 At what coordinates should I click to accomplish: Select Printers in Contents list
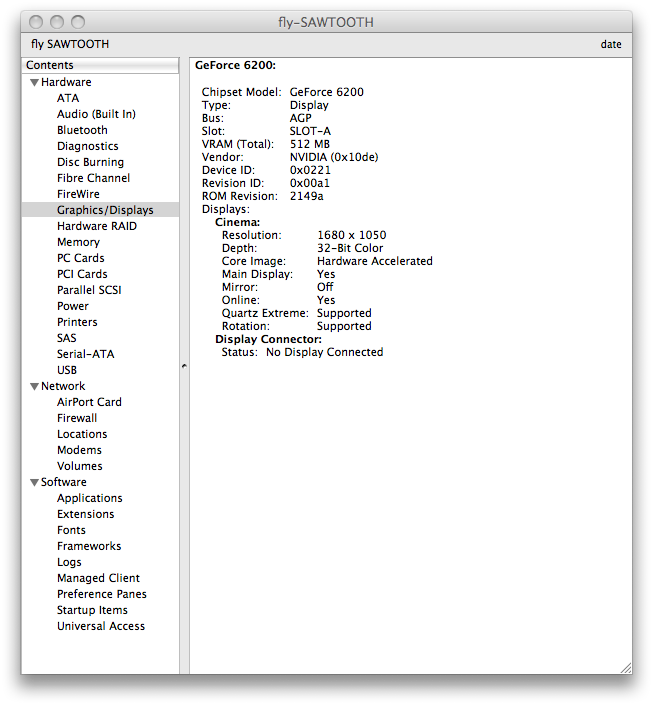coord(77,322)
